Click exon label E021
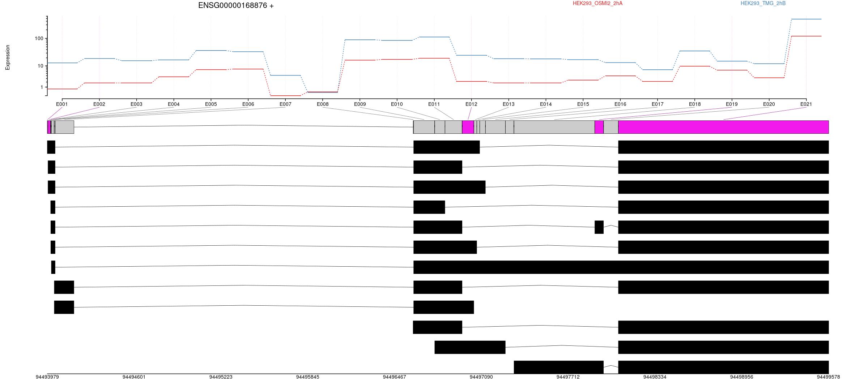Viewport: 868px width, 383px height. click(x=806, y=104)
